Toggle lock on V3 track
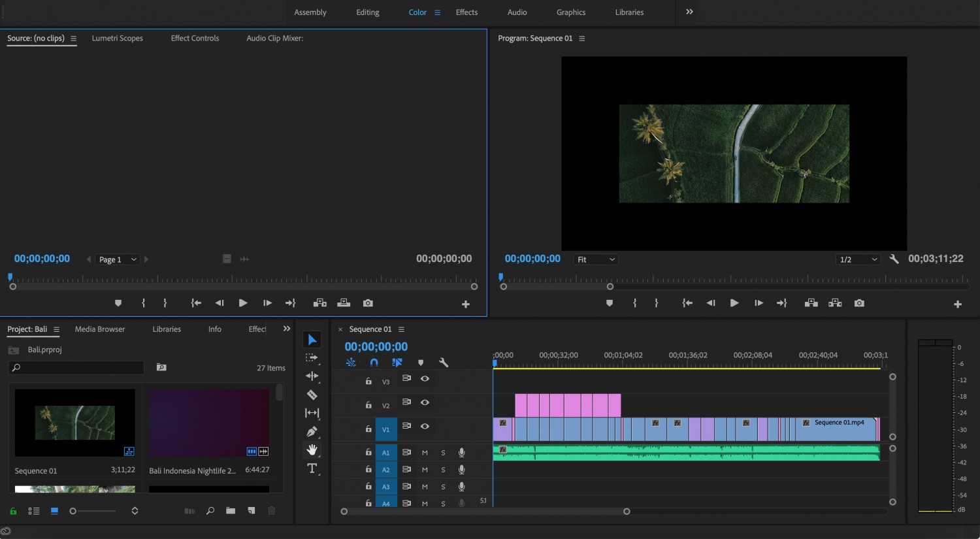This screenshot has height=539, width=980. tap(368, 381)
